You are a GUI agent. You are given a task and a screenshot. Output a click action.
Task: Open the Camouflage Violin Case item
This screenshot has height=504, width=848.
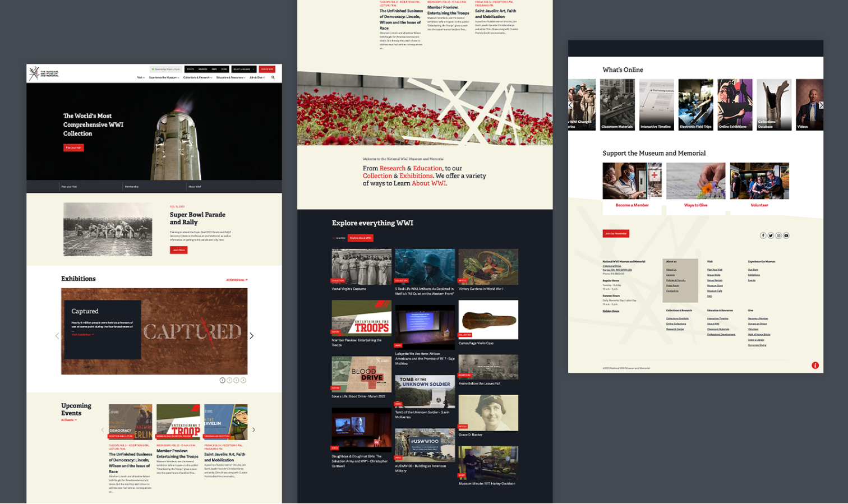pyautogui.click(x=488, y=322)
